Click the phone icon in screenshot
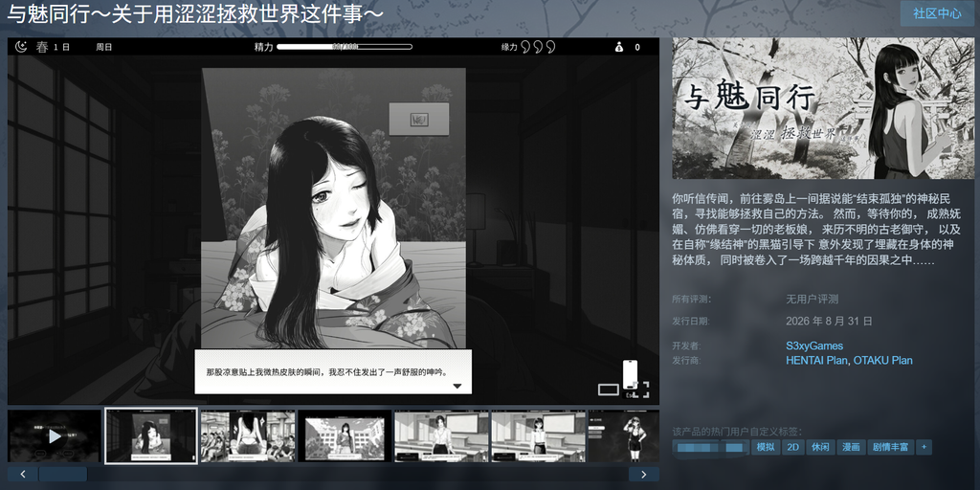 630,376
